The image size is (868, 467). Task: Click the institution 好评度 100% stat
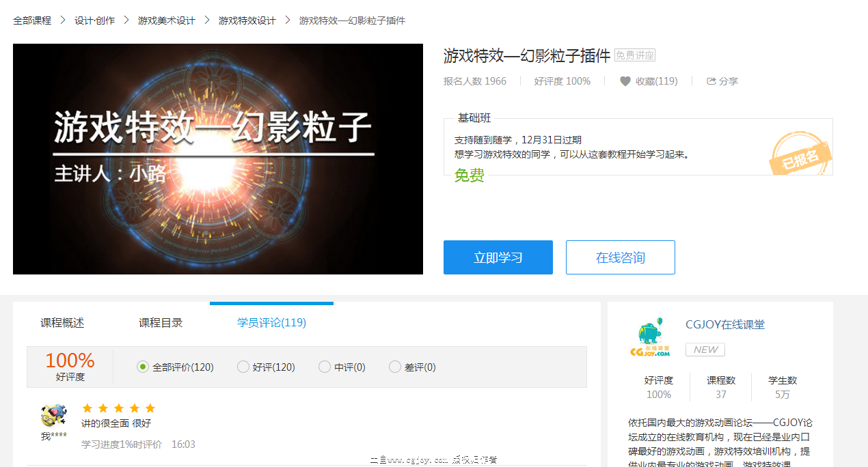(x=659, y=387)
